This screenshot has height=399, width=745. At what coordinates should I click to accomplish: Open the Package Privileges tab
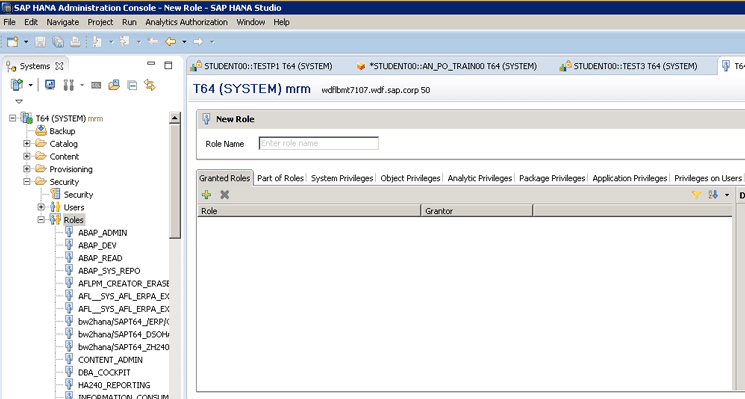click(552, 178)
